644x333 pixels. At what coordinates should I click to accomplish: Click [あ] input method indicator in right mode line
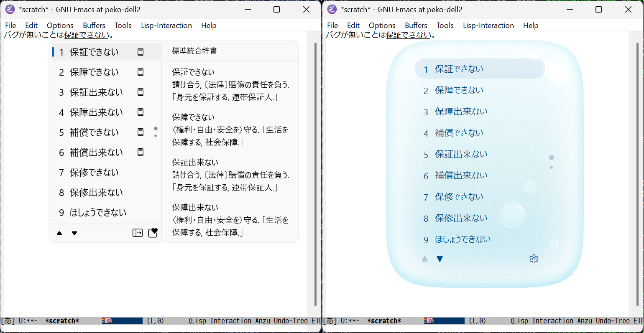pos(330,321)
